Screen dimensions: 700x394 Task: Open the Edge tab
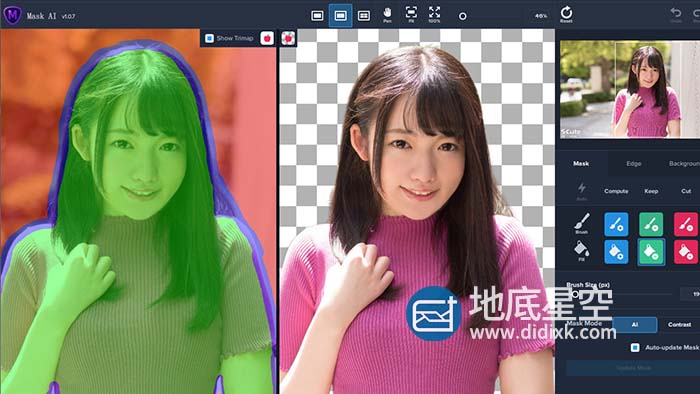click(633, 164)
